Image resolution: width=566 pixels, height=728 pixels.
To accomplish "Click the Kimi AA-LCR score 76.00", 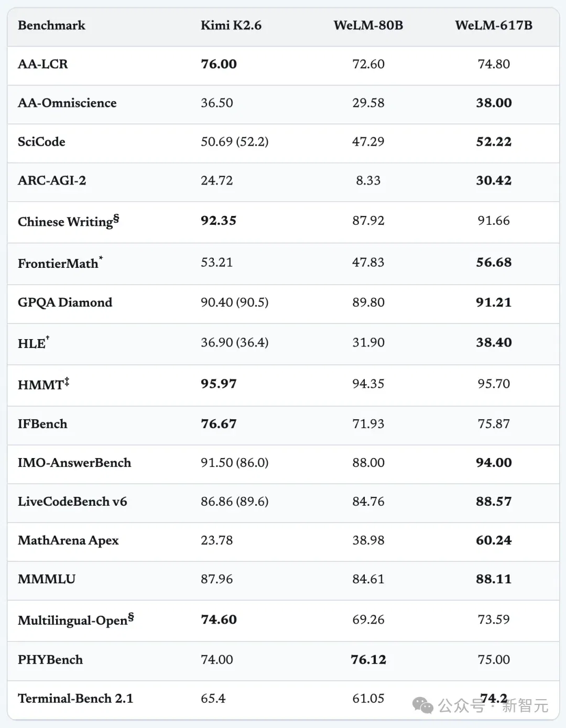I will (219, 64).
